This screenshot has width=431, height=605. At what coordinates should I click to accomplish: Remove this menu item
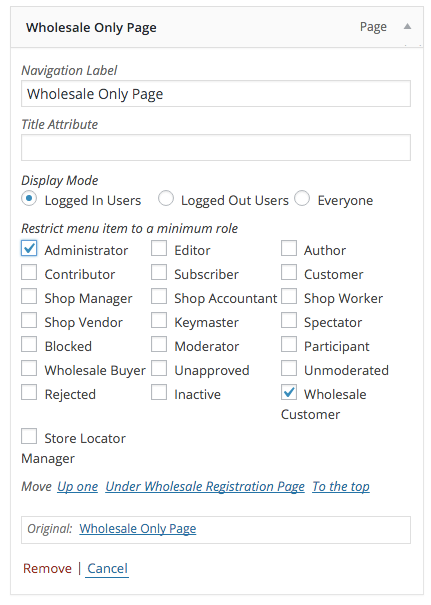tap(47, 568)
